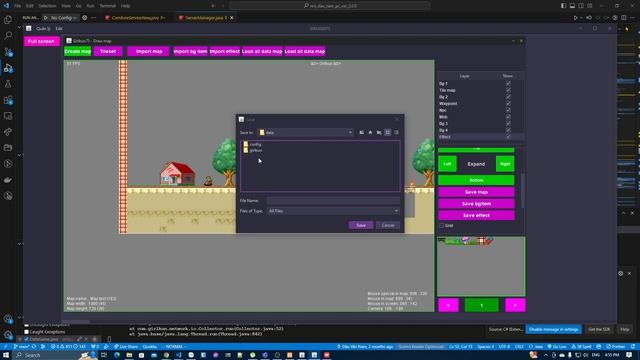
Task: Open the Files of Type dropdown
Action: point(333,211)
